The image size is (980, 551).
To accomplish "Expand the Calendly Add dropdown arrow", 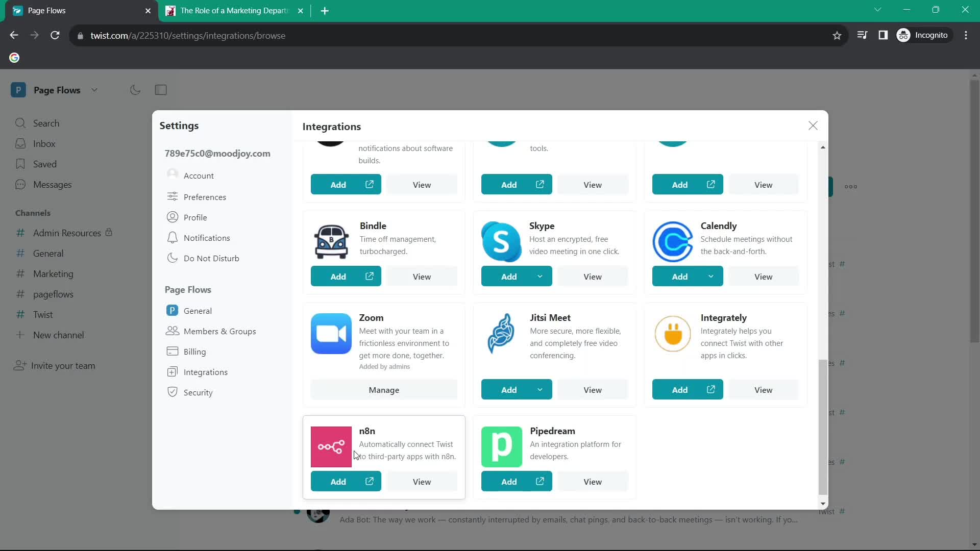I will pyautogui.click(x=711, y=277).
